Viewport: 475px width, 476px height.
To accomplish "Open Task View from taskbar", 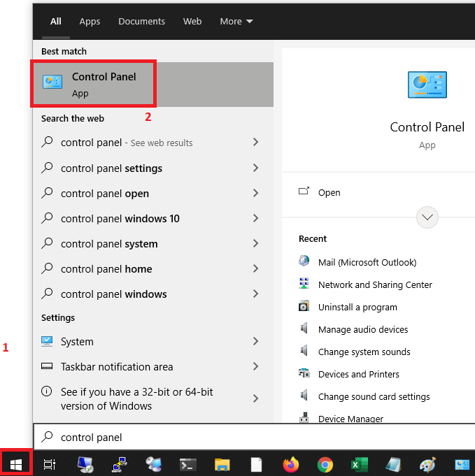I will (x=49, y=464).
